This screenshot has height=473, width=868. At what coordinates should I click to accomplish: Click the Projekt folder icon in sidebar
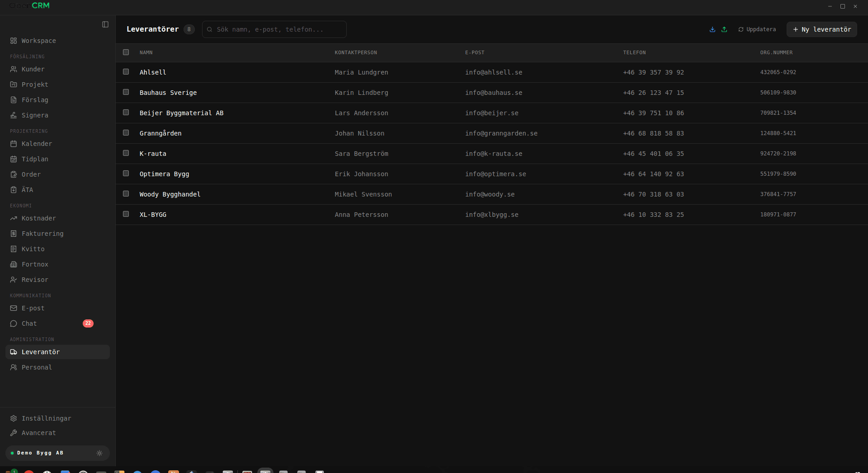tap(14, 84)
